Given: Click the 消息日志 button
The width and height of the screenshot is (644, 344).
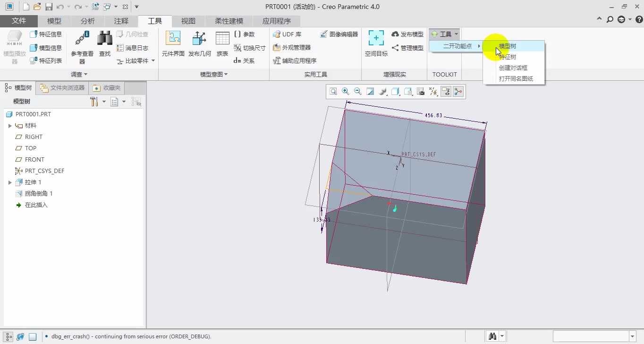Looking at the screenshot, I should click(132, 48).
